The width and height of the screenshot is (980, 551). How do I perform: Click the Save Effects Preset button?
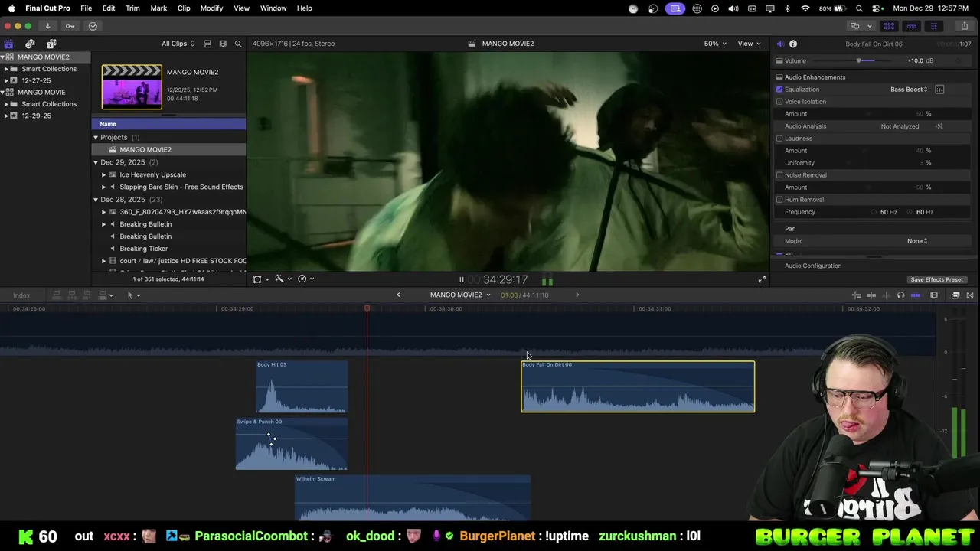936,279
